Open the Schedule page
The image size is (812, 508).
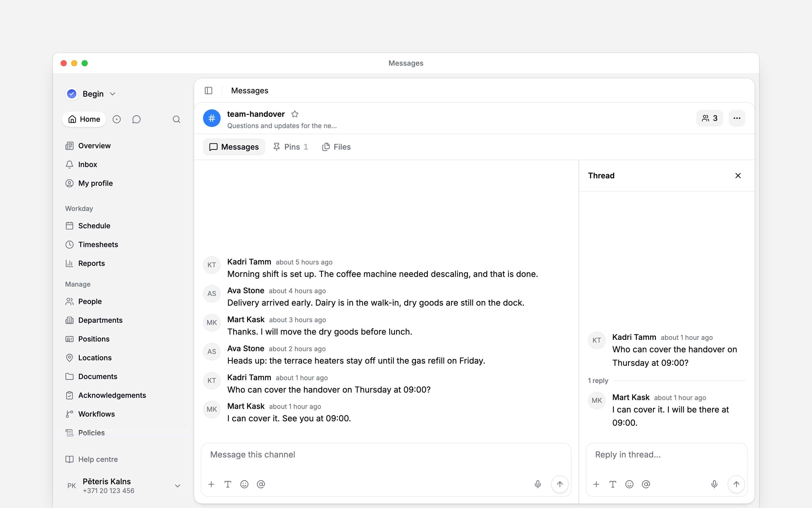click(123, 226)
